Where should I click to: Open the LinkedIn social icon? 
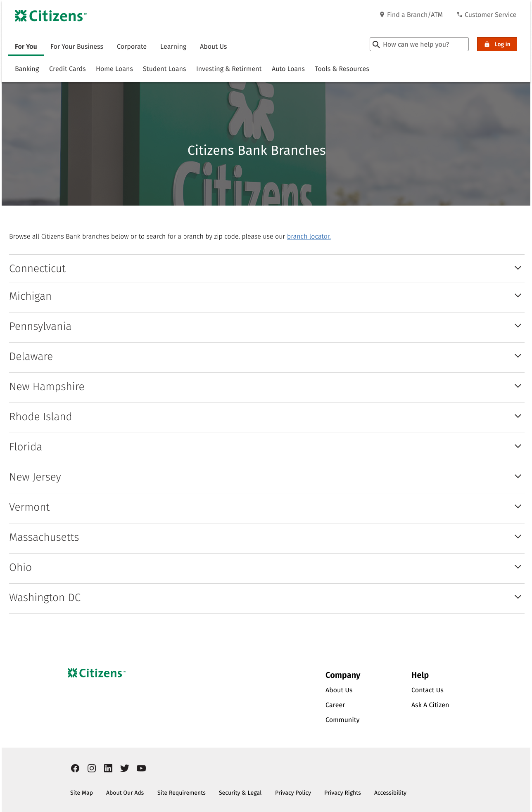point(108,768)
